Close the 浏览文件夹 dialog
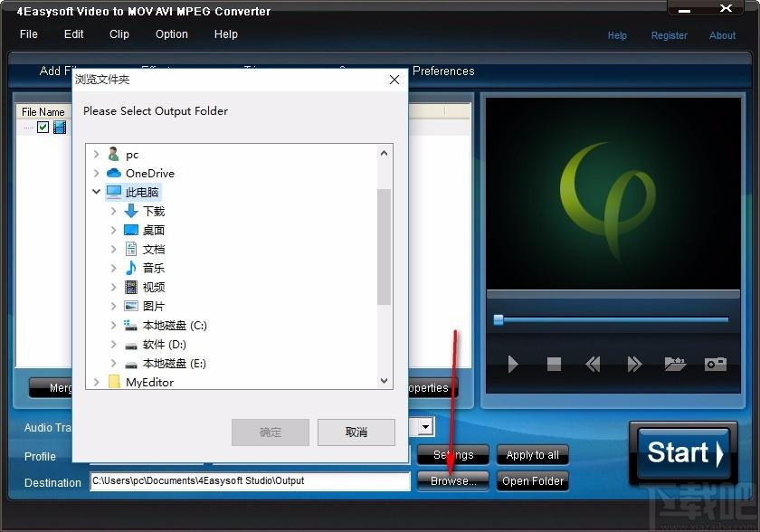760x532 pixels. click(394, 80)
